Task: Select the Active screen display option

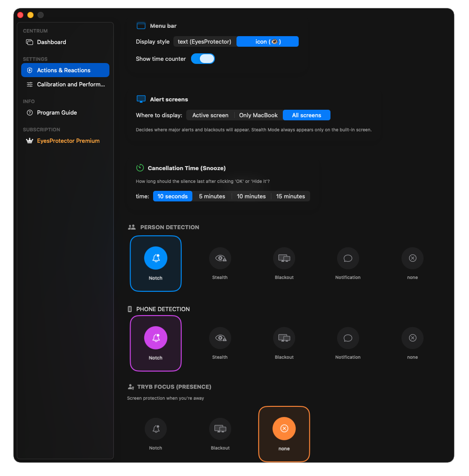Action: coord(210,115)
